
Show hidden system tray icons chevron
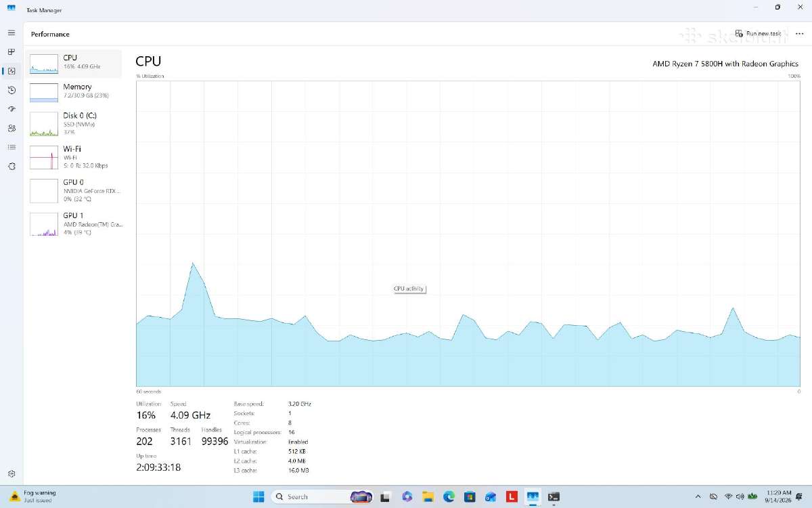(698, 496)
